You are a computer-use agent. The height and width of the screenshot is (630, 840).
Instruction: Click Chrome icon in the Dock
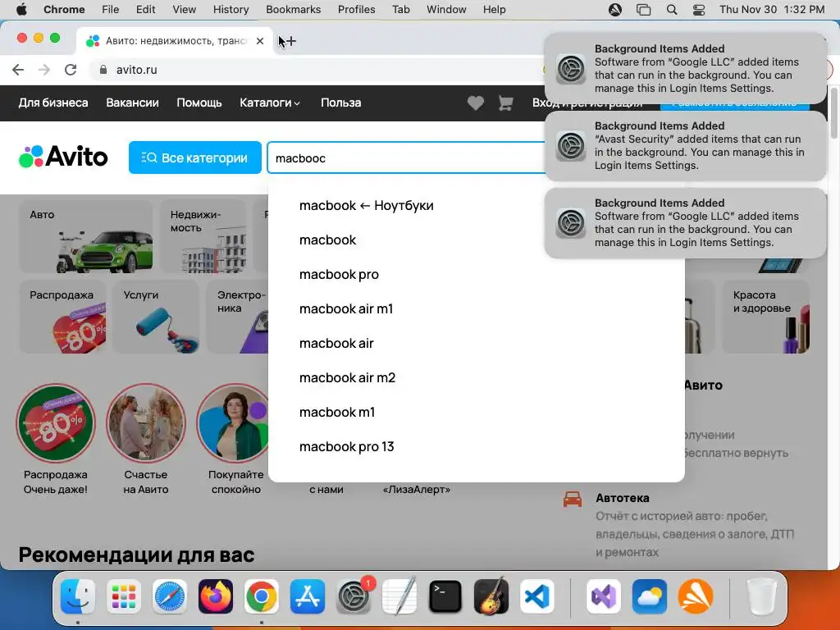pyautogui.click(x=262, y=596)
